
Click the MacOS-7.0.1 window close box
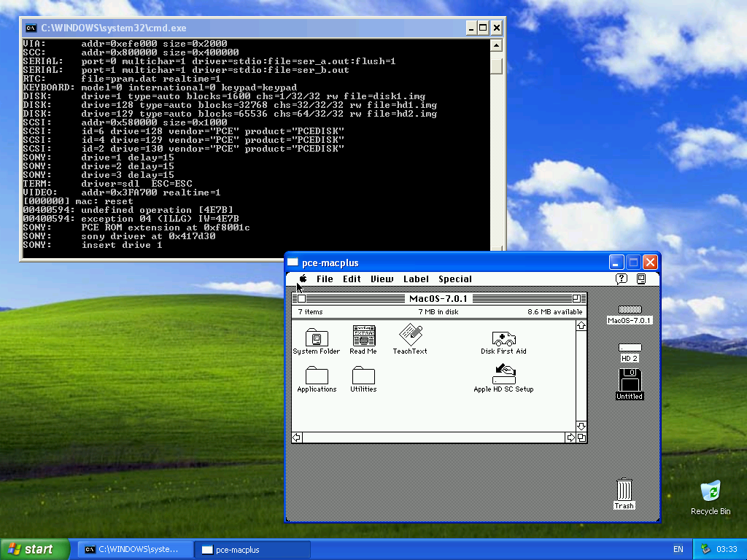coord(301,298)
